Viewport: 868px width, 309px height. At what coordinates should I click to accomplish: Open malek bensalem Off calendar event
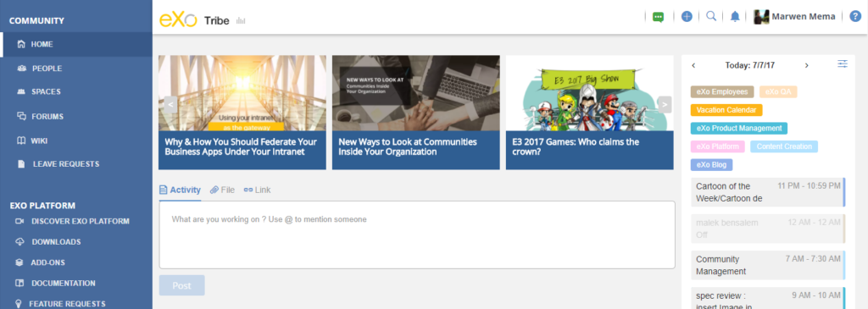click(768, 229)
